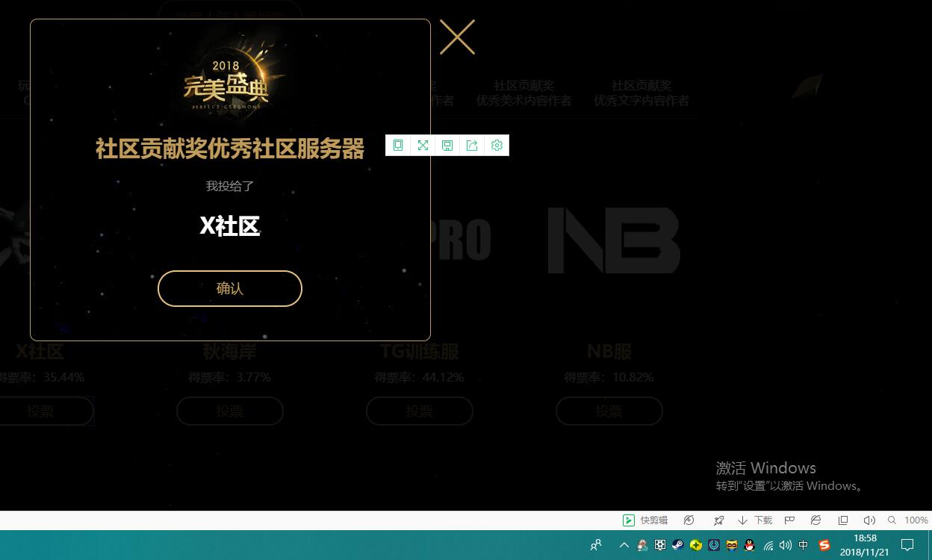Select the 社区贡献奖优秀美术内容作者 tab
Image resolution: width=932 pixels, height=560 pixels.
pos(524,93)
